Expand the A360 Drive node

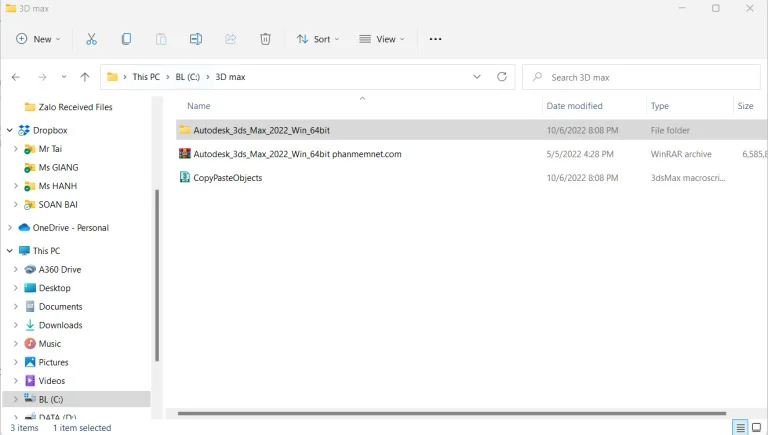(16, 269)
